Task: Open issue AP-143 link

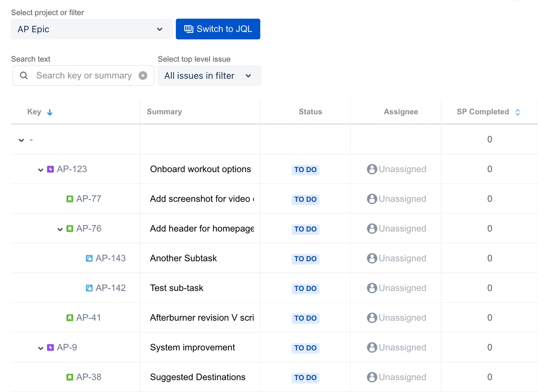Action: click(111, 258)
